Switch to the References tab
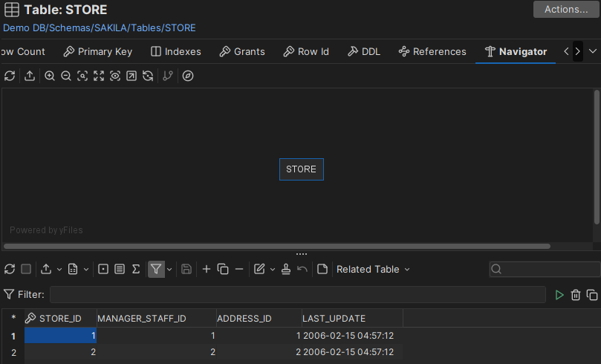The height and width of the screenshot is (364, 601). click(432, 52)
